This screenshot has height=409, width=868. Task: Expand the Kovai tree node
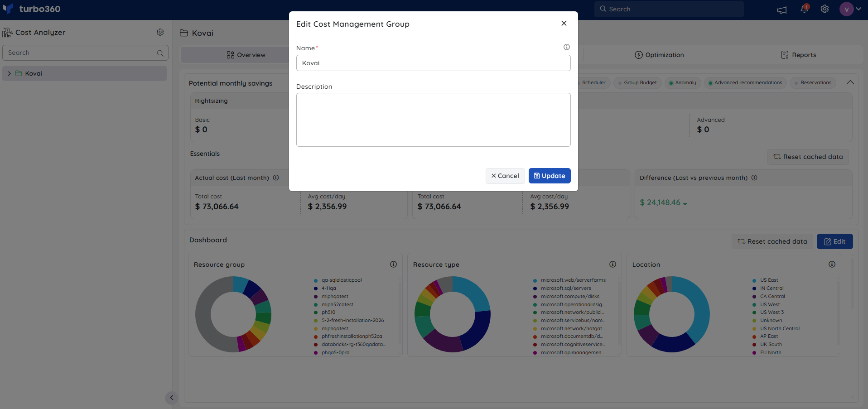click(10, 73)
